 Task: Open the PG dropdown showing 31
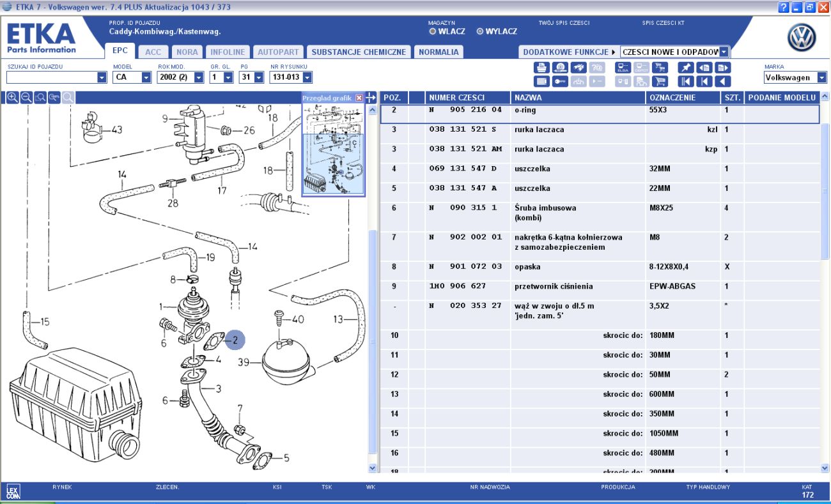click(258, 77)
